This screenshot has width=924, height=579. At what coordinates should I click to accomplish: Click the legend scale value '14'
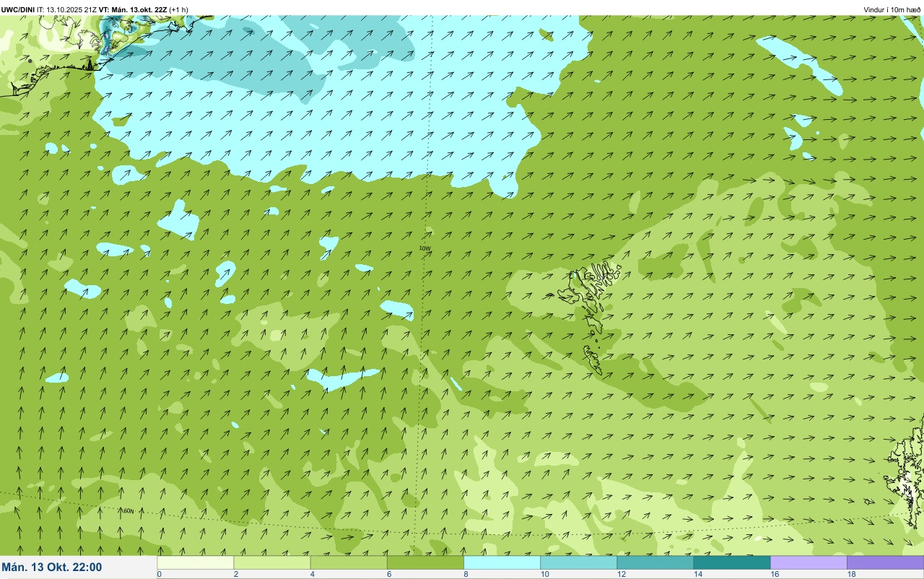coord(697,574)
